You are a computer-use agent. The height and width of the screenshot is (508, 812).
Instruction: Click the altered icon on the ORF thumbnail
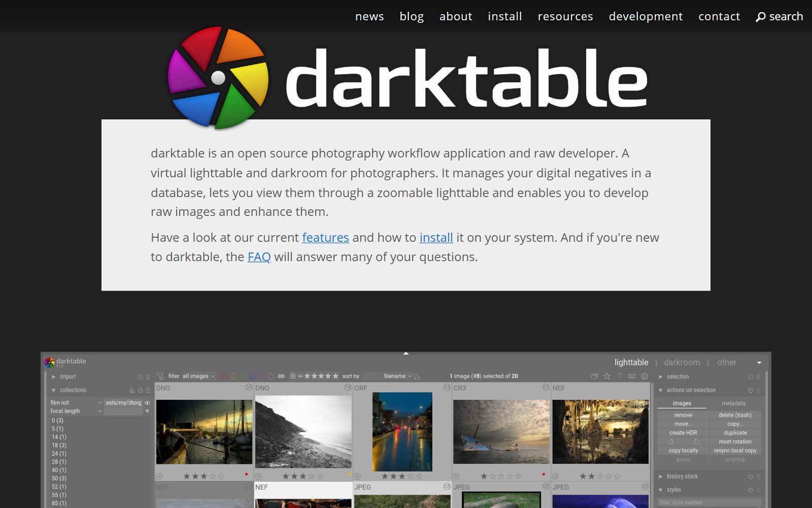[447, 388]
